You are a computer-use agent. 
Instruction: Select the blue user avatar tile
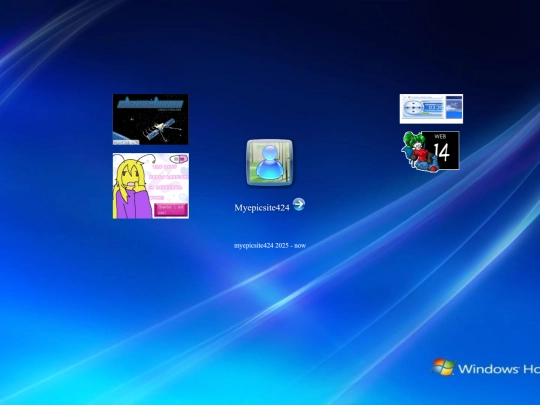270,163
